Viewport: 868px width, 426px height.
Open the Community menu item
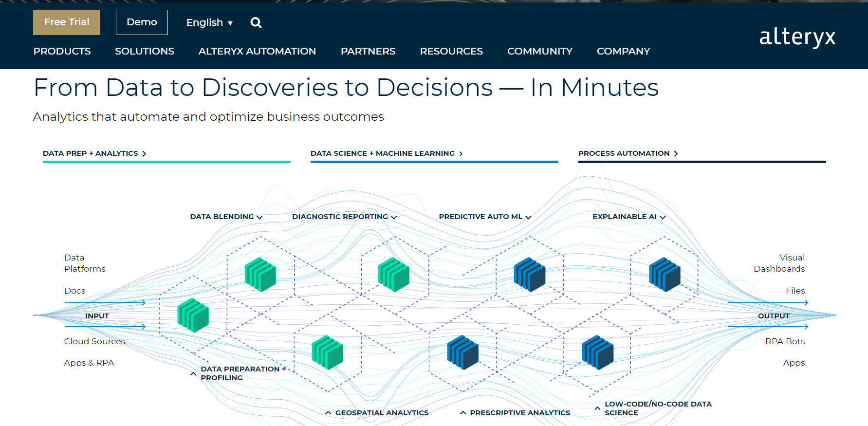pos(539,51)
